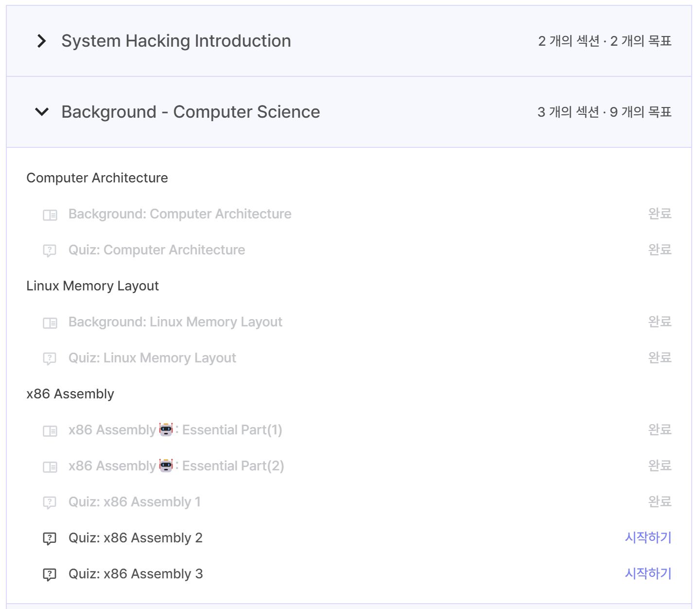Click 시작하기 for Quiz: x86 Assembly 3
This screenshot has width=700, height=609.
(648, 573)
